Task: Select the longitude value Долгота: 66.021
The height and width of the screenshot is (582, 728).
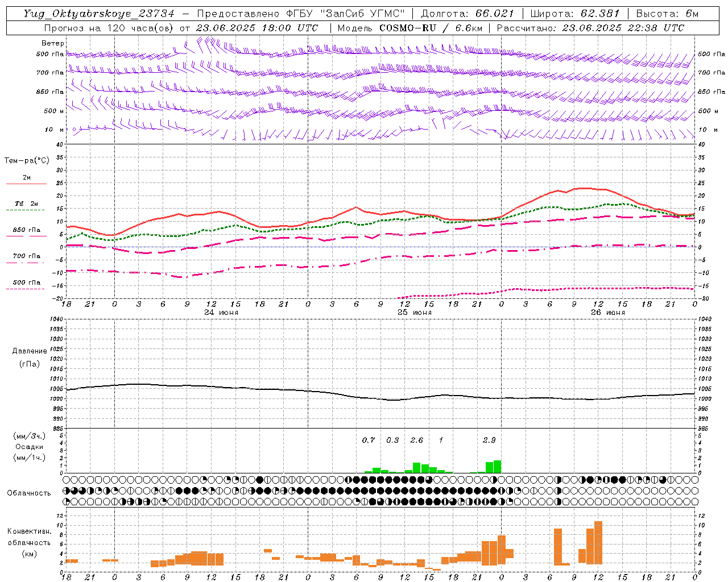Action: 468,14
